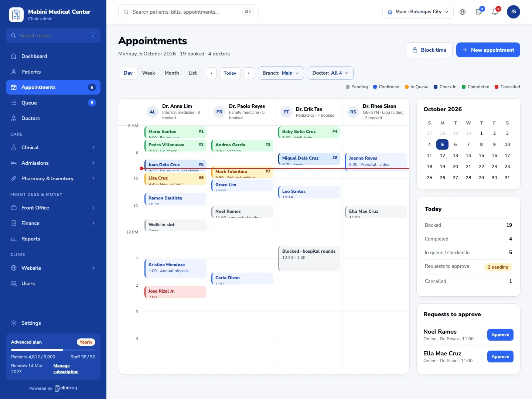
Task: Open the Manage subscription link
Action: click(x=66, y=369)
